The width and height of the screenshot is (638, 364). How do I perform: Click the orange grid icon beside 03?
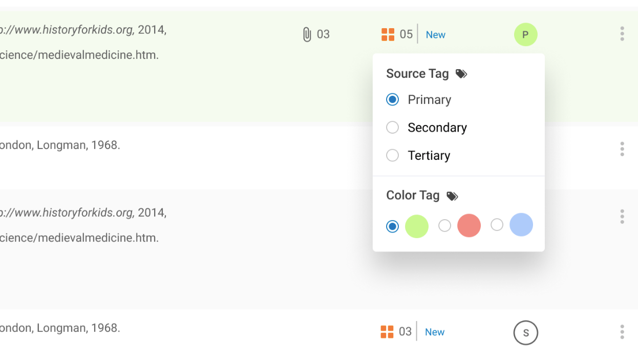(387, 332)
